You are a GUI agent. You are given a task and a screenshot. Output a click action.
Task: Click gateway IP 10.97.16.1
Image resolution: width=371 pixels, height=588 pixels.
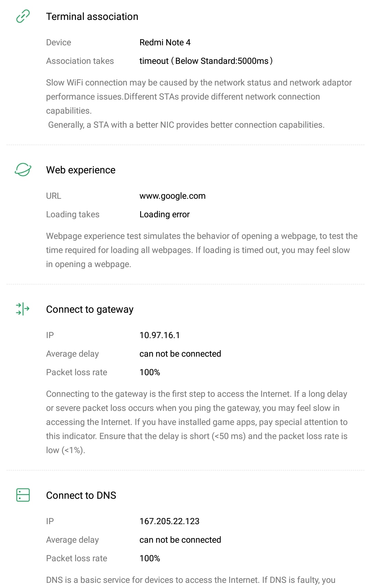coord(160,335)
